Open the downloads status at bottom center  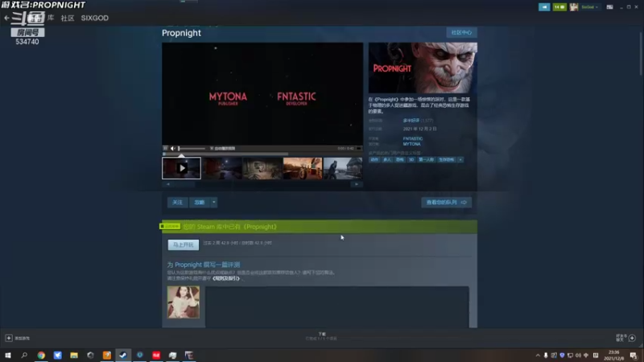click(321, 336)
